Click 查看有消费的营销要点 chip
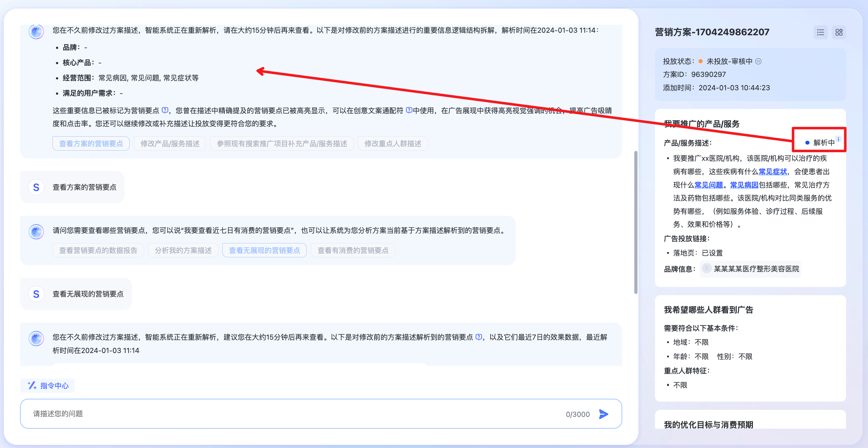The height and width of the screenshot is (448, 868). point(353,250)
